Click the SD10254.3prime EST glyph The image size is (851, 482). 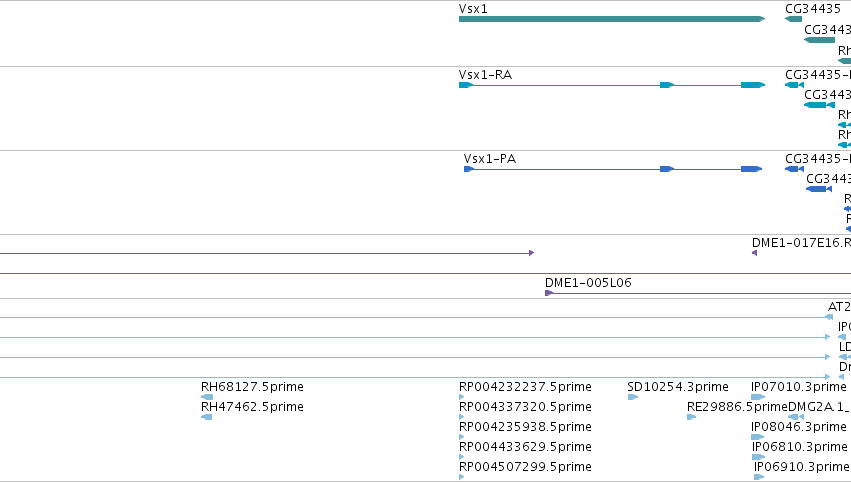click(632, 397)
